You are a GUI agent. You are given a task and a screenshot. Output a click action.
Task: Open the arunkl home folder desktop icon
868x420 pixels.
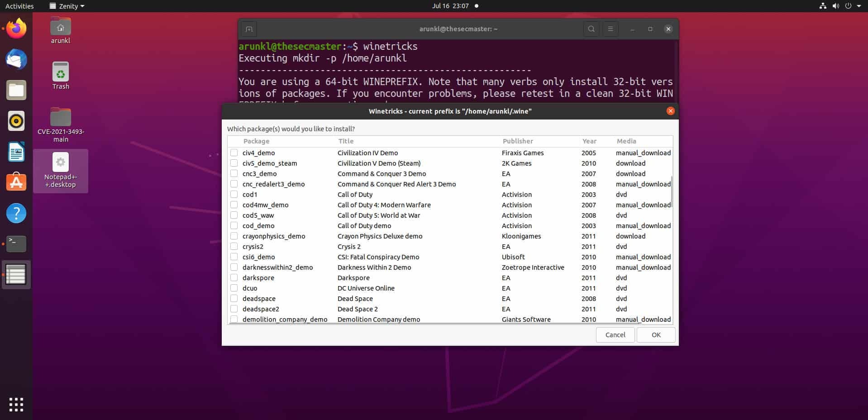61,31
